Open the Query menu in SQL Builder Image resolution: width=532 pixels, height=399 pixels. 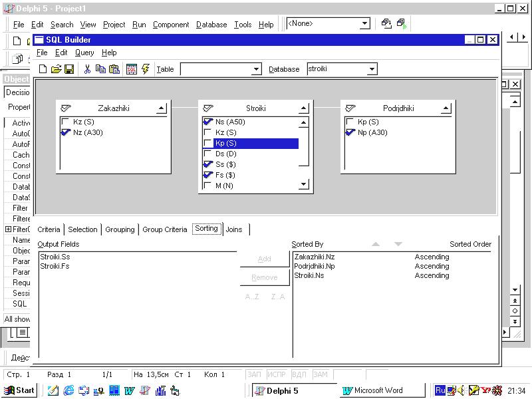tap(84, 53)
